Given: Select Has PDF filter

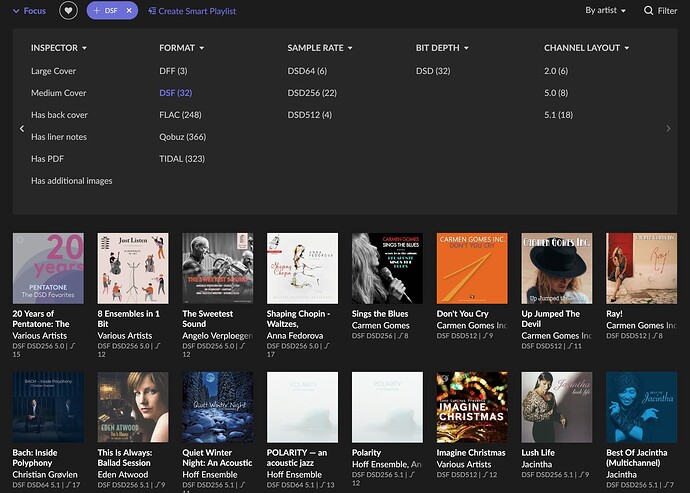Looking at the screenshot, I should coord(48,159).
